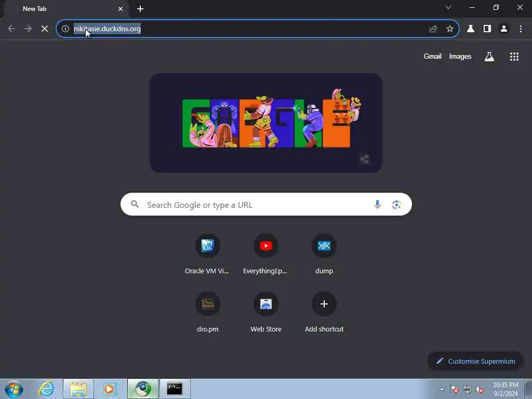Open the dump shortcut
Viewport: 532px width, 399px height.
pyautogui.click(x=324, y=254)
